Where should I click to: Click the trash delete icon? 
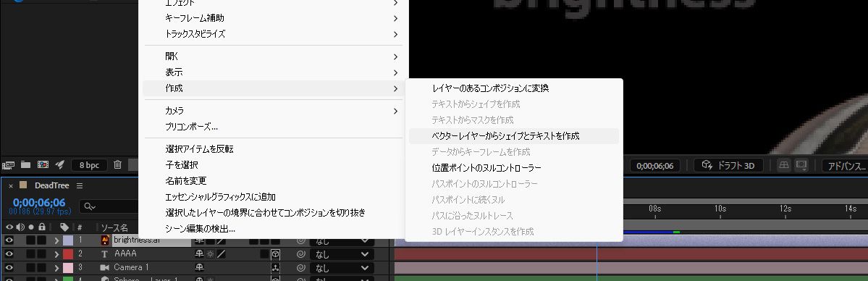pos(117,164)
